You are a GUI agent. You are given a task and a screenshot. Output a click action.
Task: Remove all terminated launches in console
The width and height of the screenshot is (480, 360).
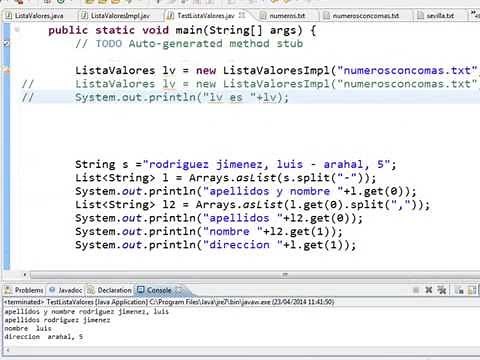click(442, 290)
